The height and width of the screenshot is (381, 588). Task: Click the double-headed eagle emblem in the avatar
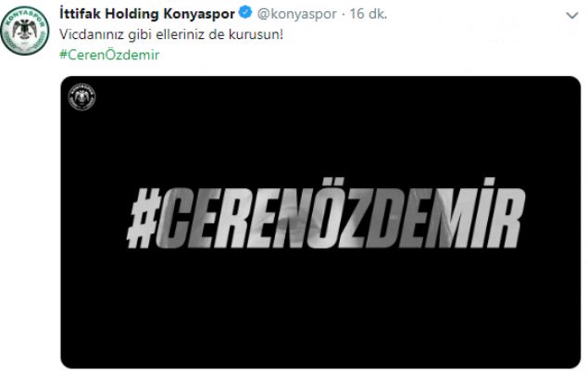point(25,30)
